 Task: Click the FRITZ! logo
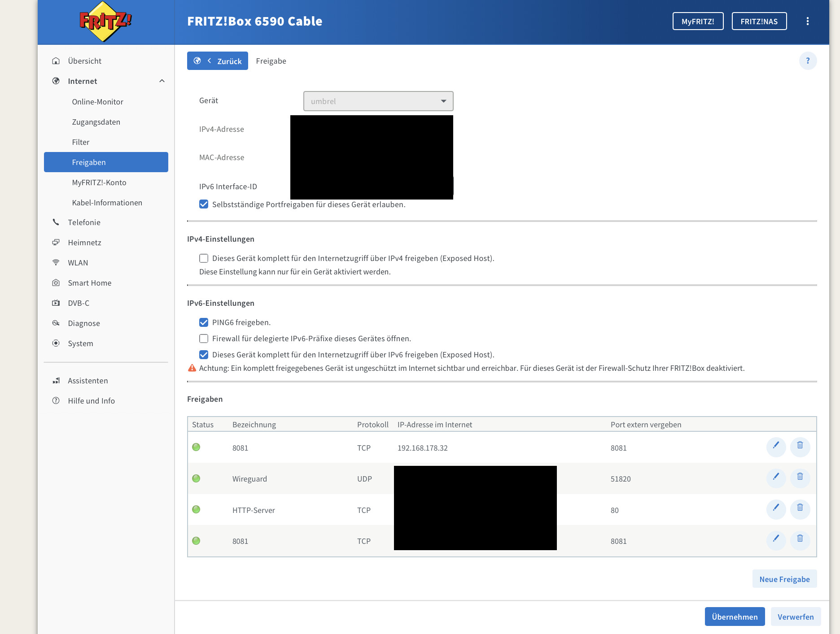(x=105, y=22)
